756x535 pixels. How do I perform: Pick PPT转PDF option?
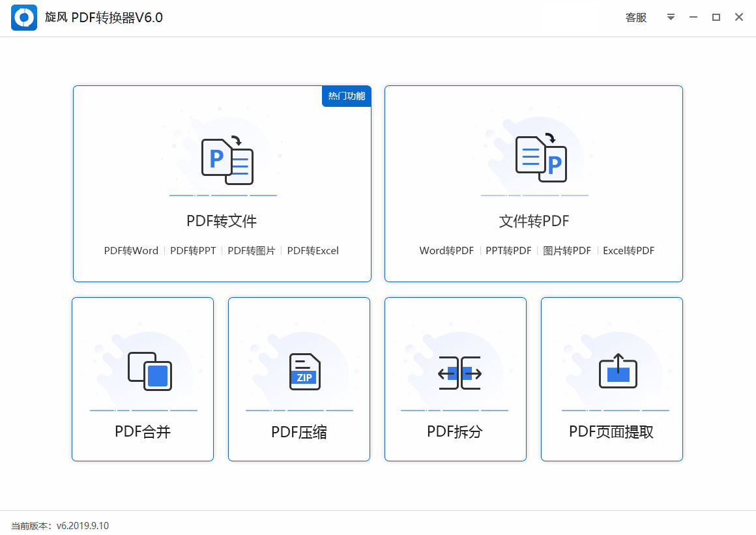tap(508, 251)
